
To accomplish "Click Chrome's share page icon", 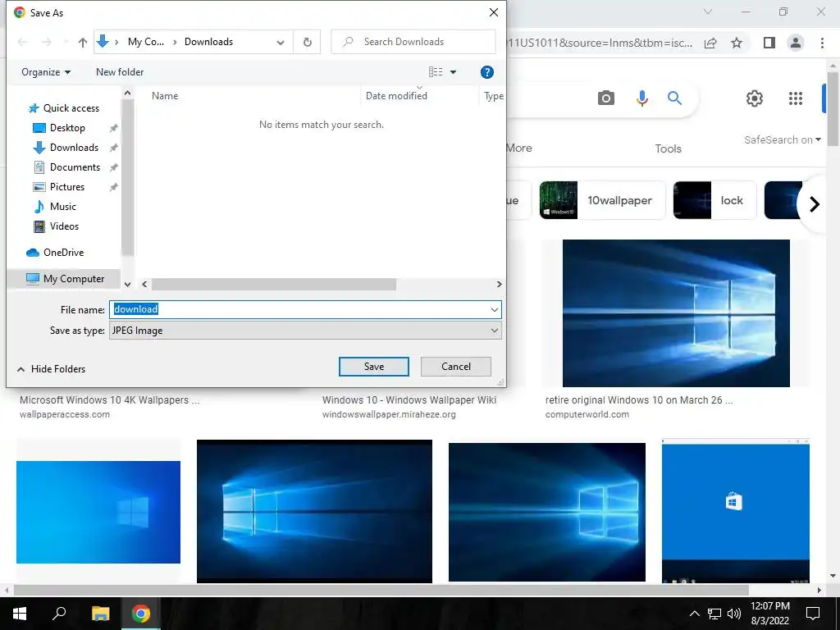I will (710, 43).
